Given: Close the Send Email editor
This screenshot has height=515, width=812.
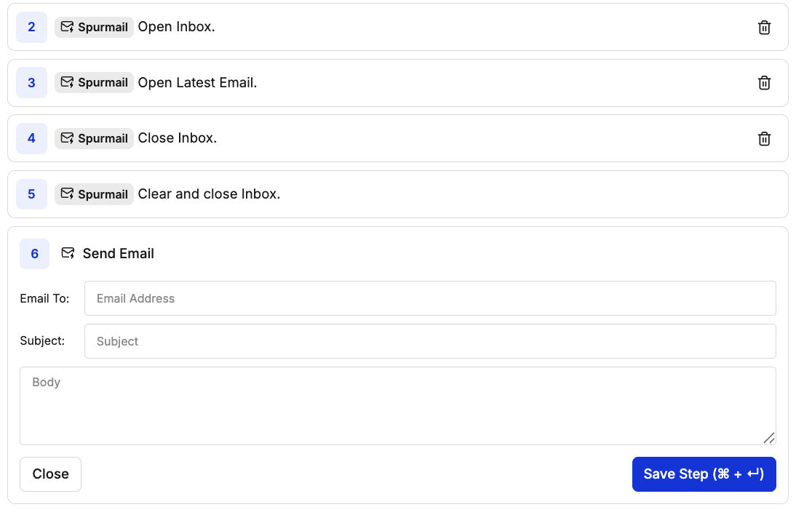Looking at the screenshot, I should click(x=50, y=474).
